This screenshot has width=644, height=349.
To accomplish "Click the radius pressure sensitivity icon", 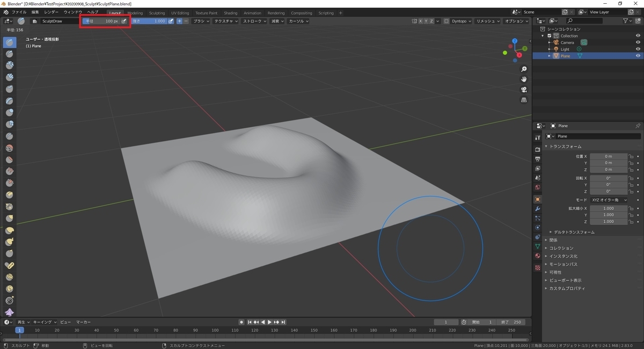I will [124, 21].
